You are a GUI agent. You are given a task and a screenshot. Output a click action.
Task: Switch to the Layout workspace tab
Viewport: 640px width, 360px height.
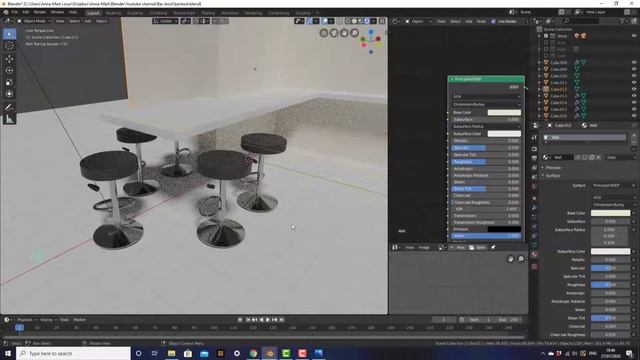point(93,13)
